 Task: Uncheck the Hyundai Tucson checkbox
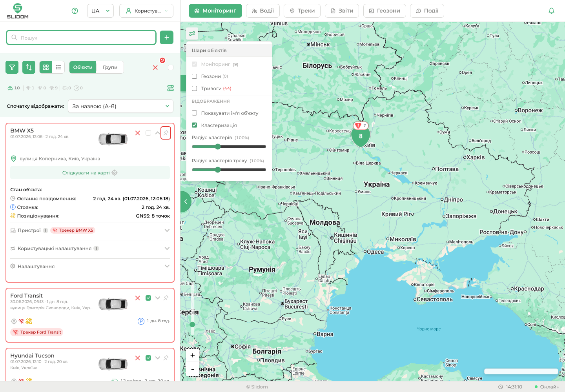tap(148, 358)
